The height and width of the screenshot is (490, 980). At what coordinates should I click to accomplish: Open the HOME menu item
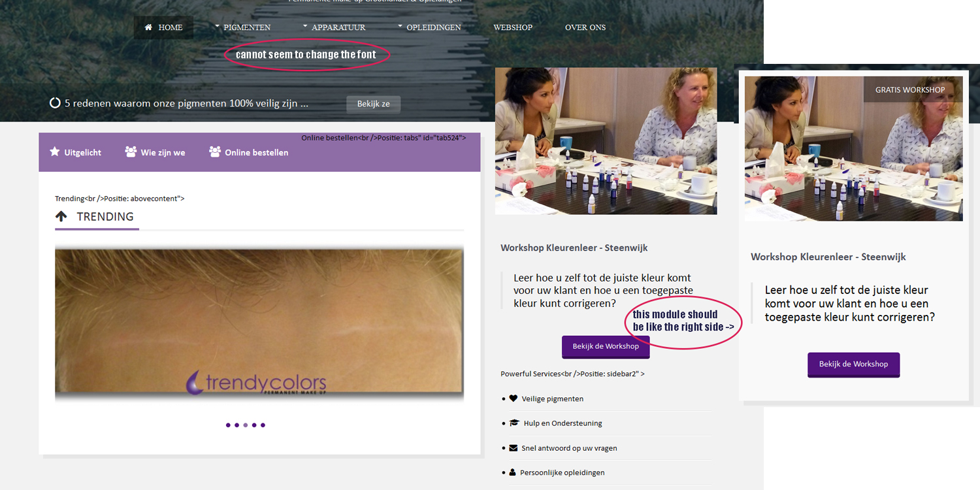coord(163,27)
